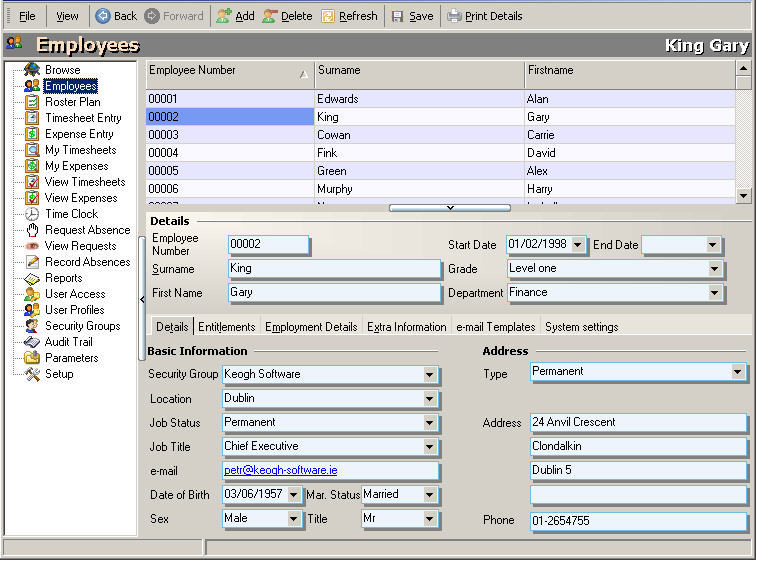Click the Time Clock icon

coord(32,213)
